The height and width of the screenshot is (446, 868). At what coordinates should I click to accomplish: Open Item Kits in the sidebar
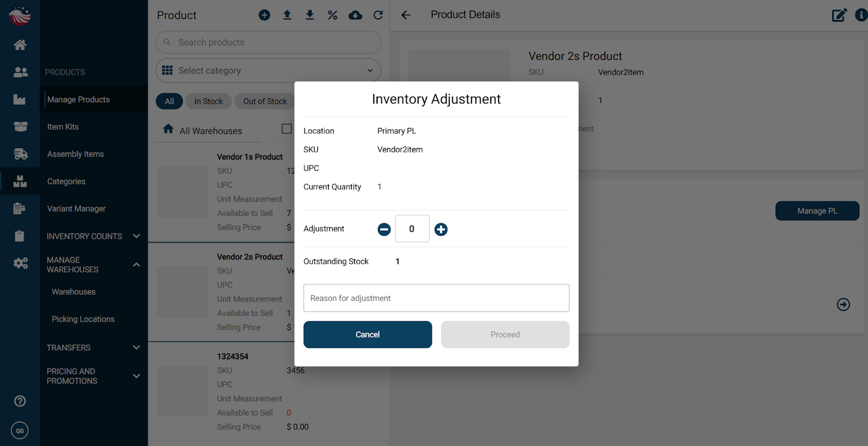pos(63,127)
